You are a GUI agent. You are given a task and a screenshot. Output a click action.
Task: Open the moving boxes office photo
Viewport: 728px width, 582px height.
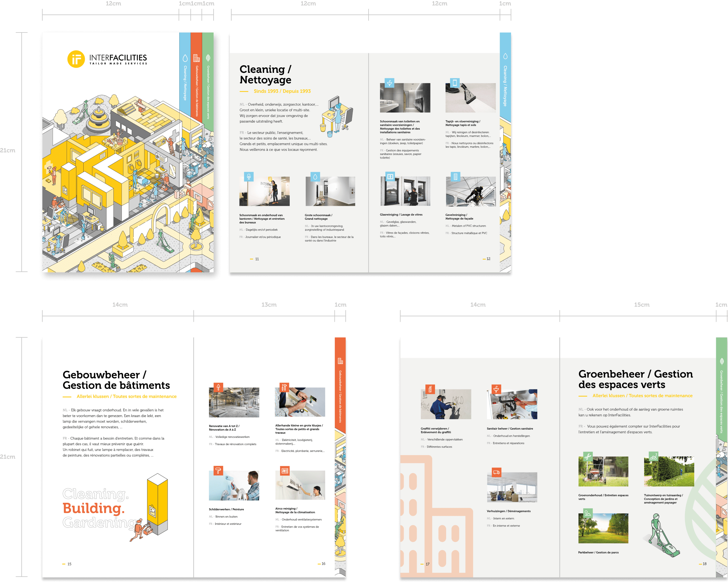[512, 487]
